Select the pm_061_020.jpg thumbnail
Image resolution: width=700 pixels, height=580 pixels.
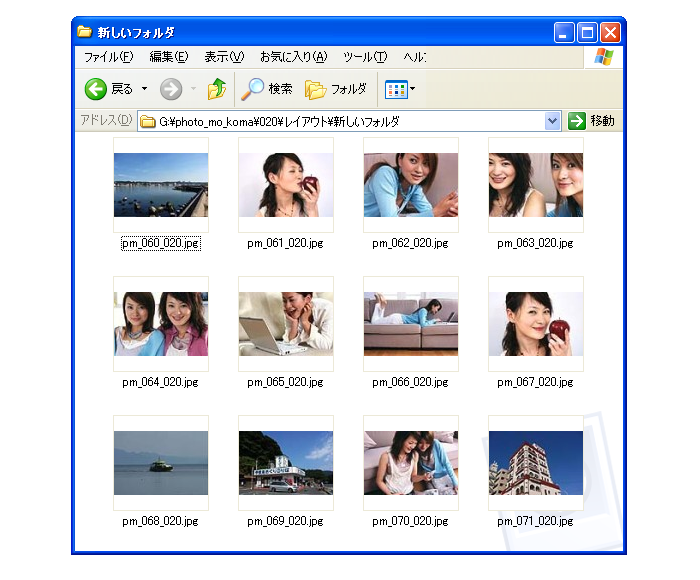(x=286, y=185)
